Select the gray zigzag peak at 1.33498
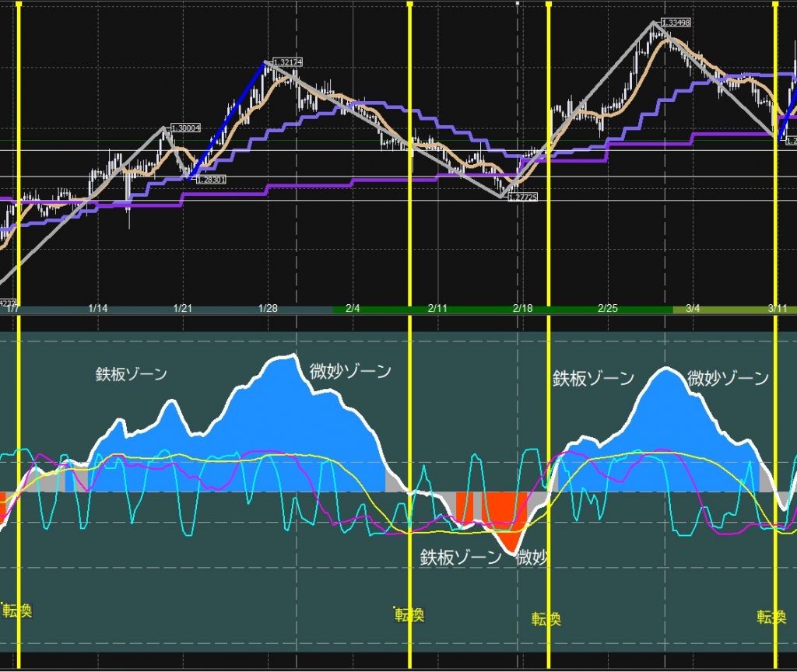797x672 pixels. pos(654,23)
